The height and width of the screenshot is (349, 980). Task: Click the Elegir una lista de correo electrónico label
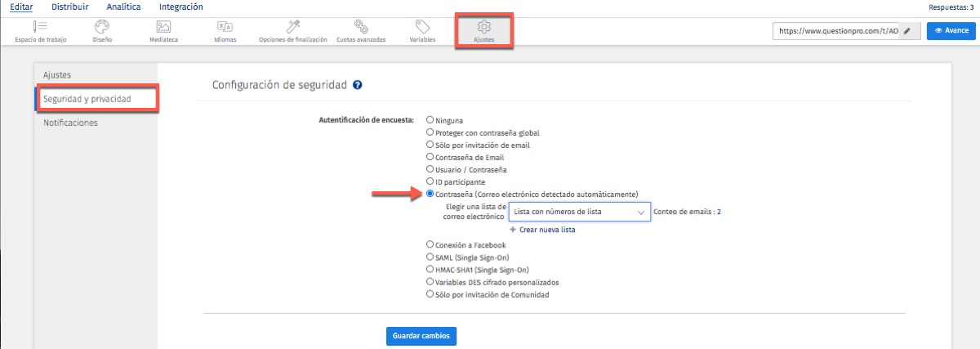(x=474, y=213)
